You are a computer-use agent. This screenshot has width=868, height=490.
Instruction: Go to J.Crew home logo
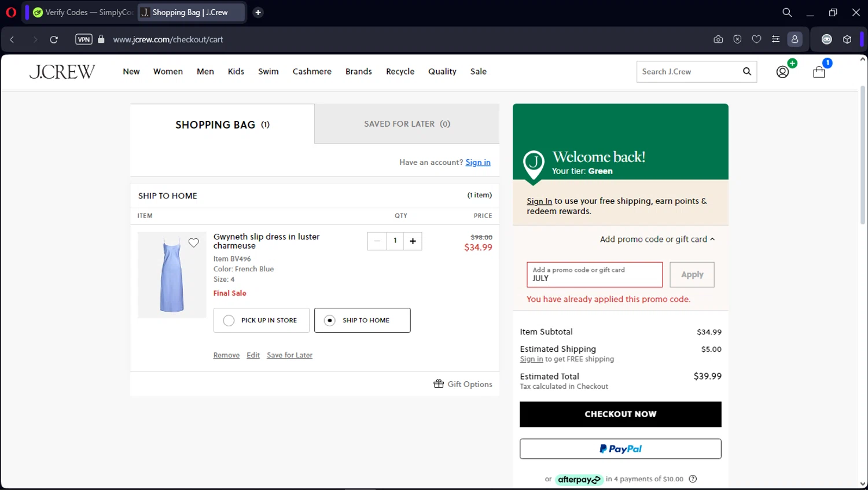[x=62, y=72]
